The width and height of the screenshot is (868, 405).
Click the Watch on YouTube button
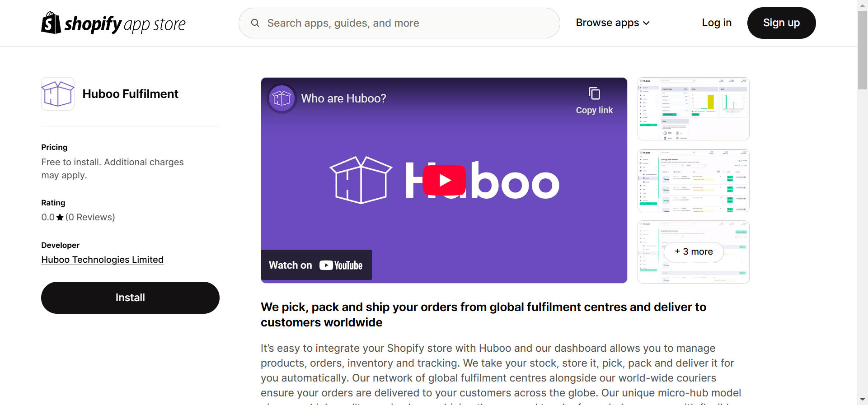316,265
